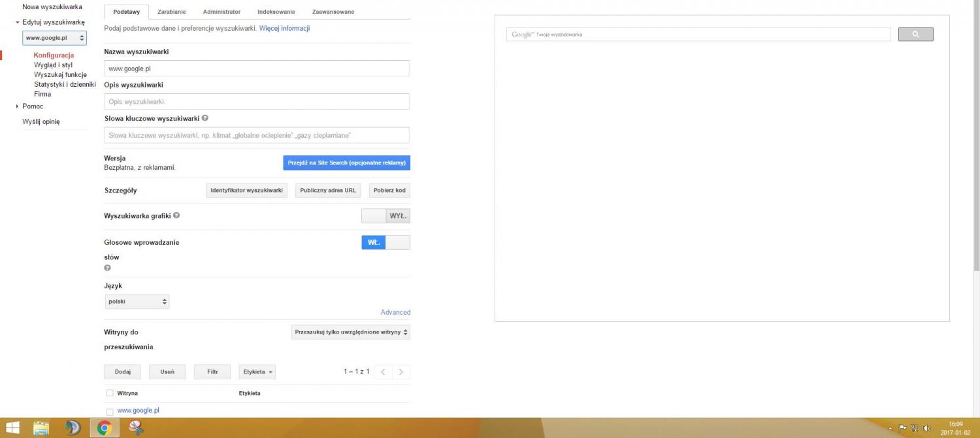The height and width of the screenshot is (438, 980).
Task: Go to next page of sites list
Action: [x=400, y=372]
